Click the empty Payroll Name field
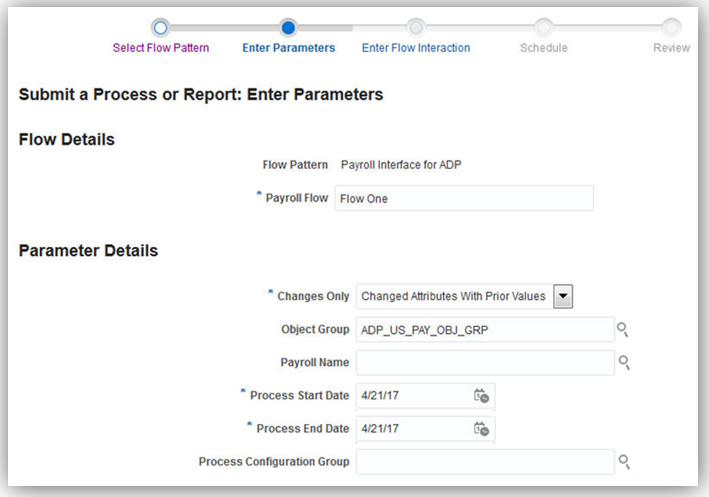This screenshot has width=709, height=497. [x=484, y=362]
